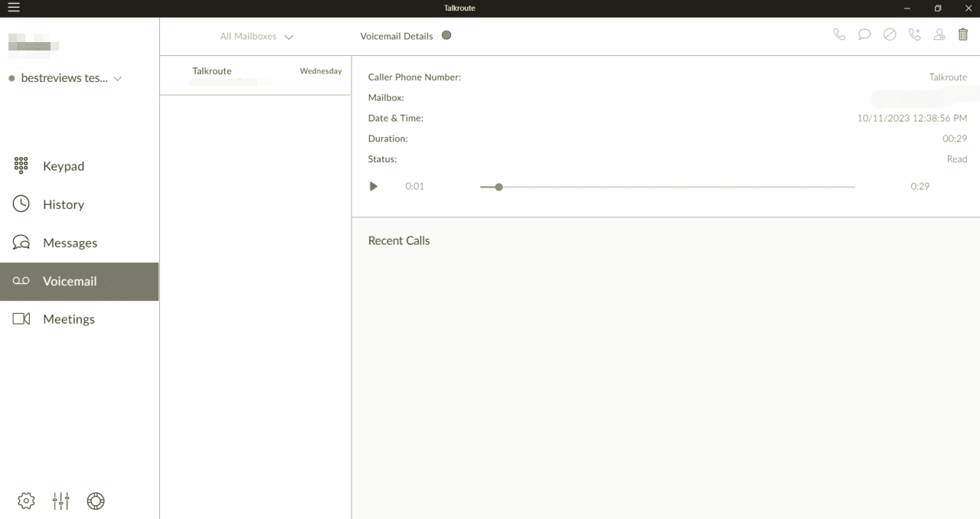Add the caller as a contact
The width and height of the screenshot is (980, 519).
(939, 34)
